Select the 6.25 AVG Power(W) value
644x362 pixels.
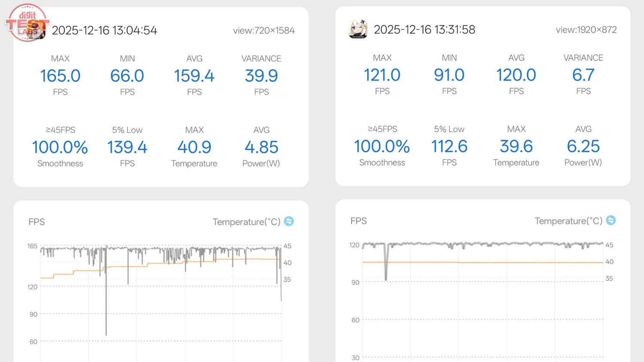[x=583, y=146]
